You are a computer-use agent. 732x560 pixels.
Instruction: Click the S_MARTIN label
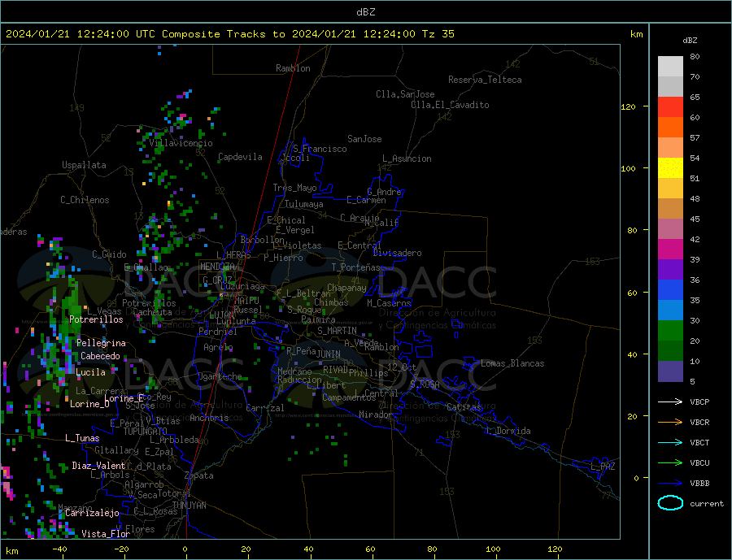pos(337,331)
